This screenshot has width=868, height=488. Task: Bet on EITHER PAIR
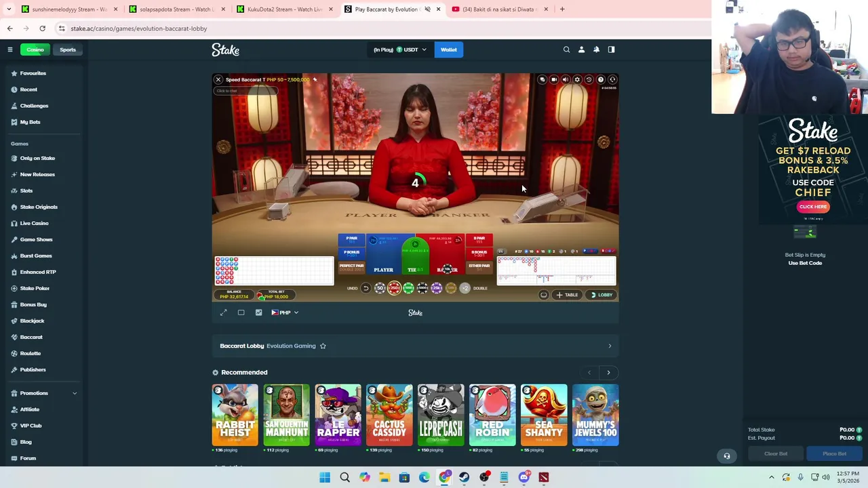click(x=479, y=267)
